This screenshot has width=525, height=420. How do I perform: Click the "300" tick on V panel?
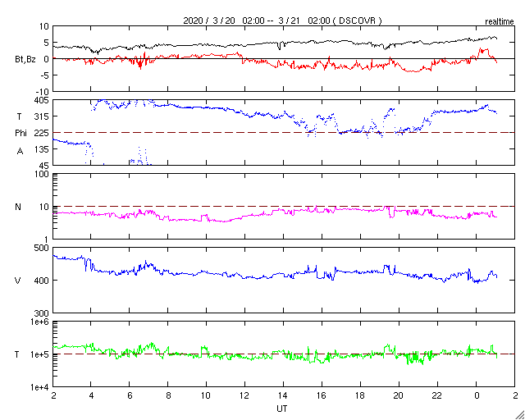tap(43, 313)
